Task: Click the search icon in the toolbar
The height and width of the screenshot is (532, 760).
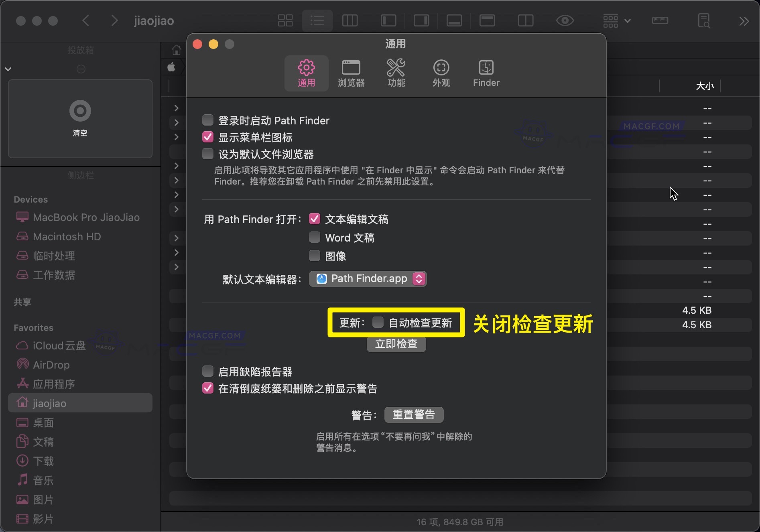Action: click(x=704, y=20)
